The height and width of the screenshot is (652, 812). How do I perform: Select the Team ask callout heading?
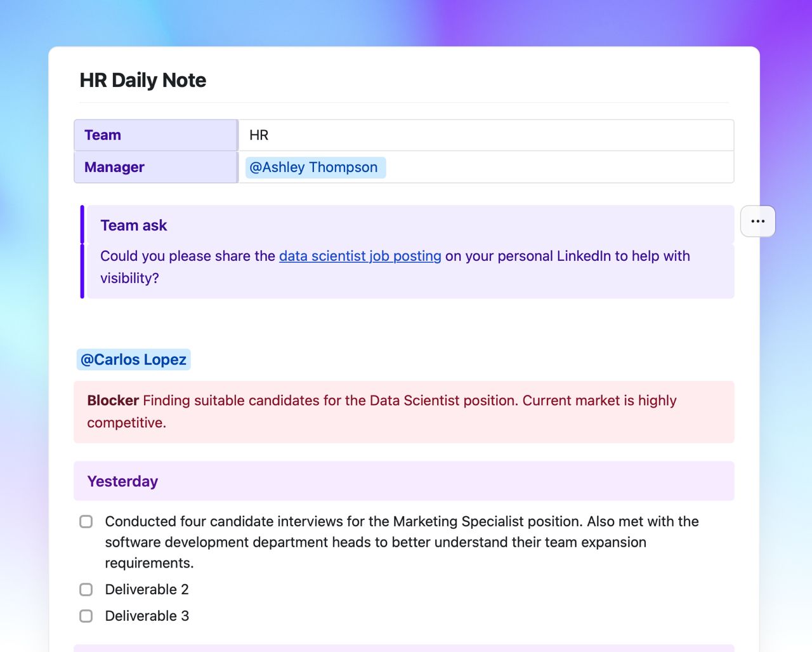(133, 225)
